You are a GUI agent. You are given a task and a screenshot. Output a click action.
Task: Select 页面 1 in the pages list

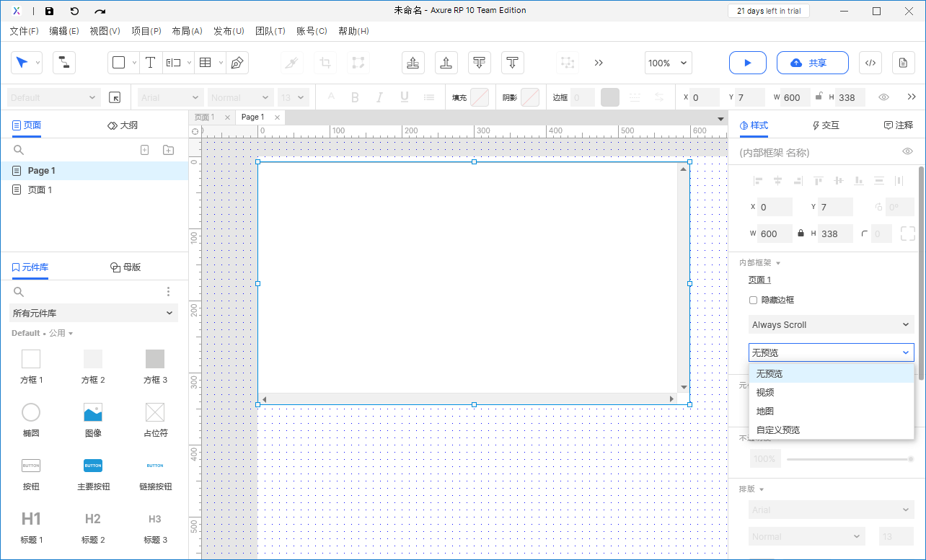tap(94, 190)
